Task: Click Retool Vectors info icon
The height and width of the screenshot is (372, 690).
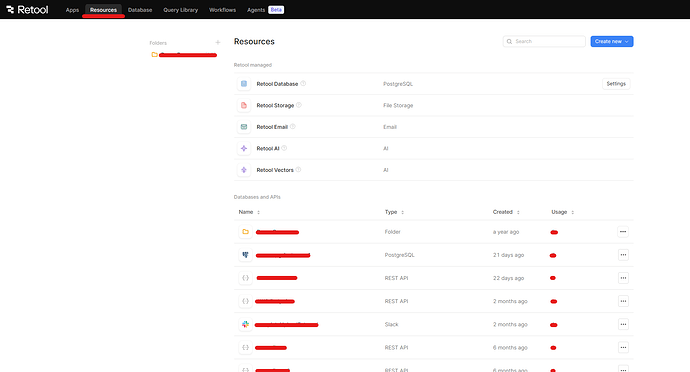Action: (298, 169)
